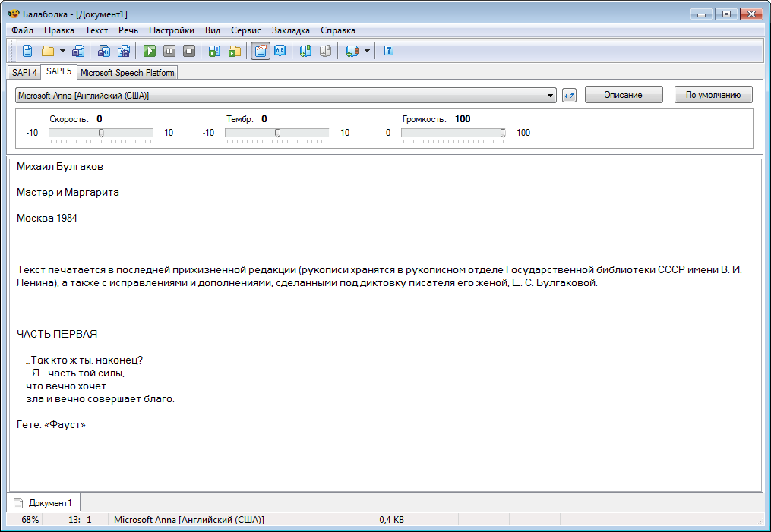Click the 68% zoom status bar entry
Viewport: 771px width, 532px height.
click(x=30, y=519)
